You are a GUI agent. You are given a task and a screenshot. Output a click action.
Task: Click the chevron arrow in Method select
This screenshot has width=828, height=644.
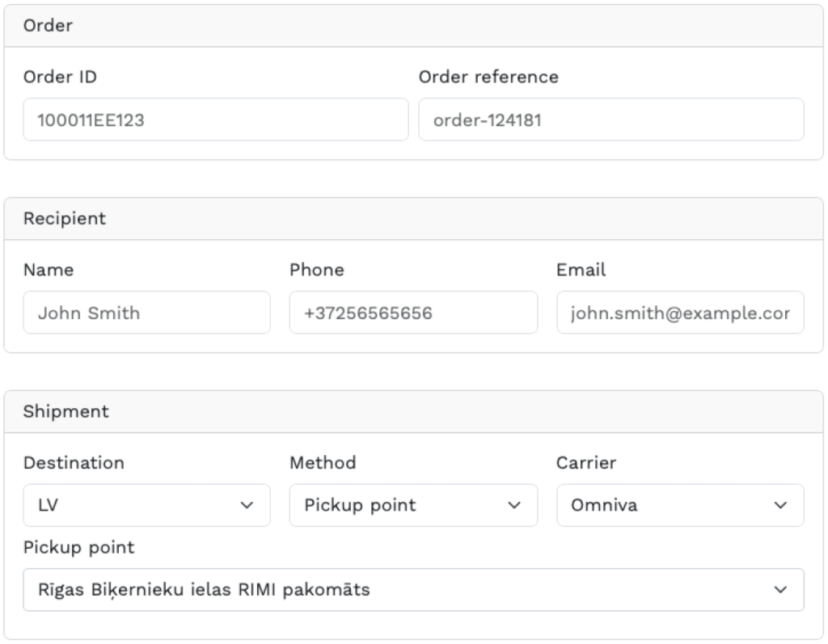513,506
